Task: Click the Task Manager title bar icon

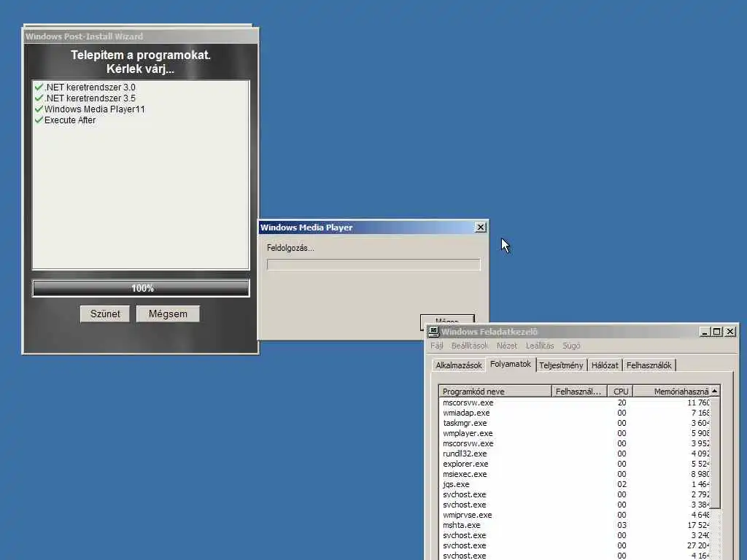Action: [x=433, y=332]
